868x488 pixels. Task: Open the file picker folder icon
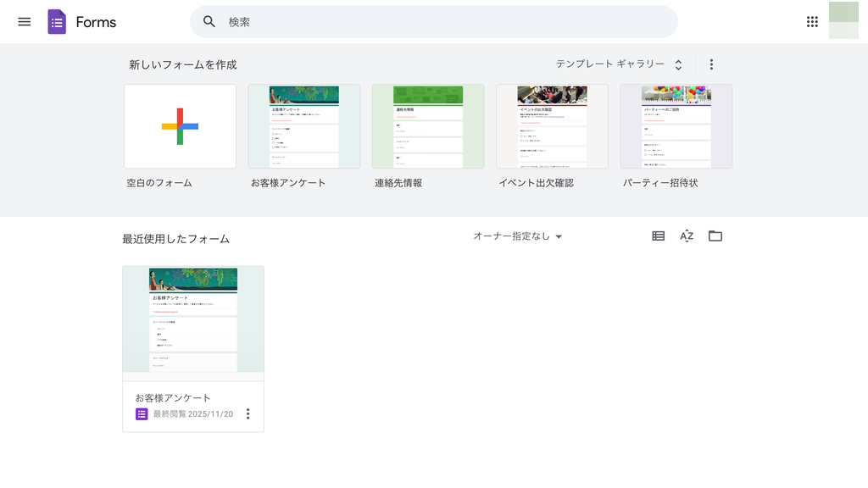tap(715, 236)
